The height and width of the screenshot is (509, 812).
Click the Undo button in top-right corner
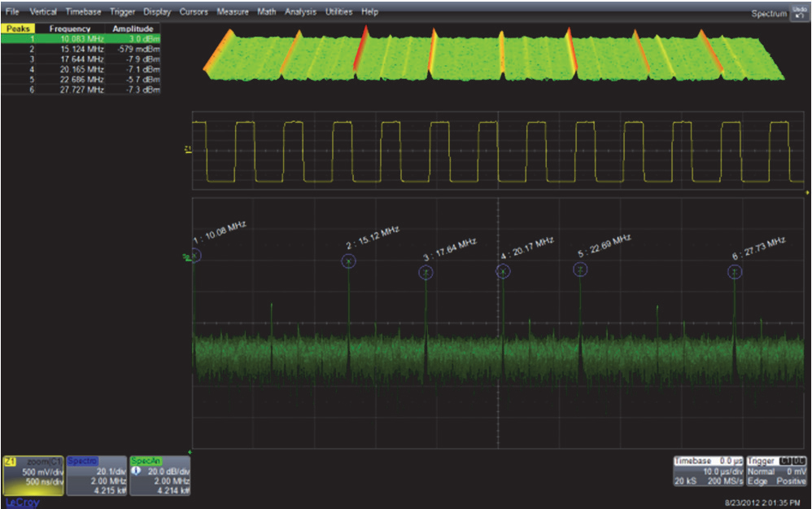(799, 12)
